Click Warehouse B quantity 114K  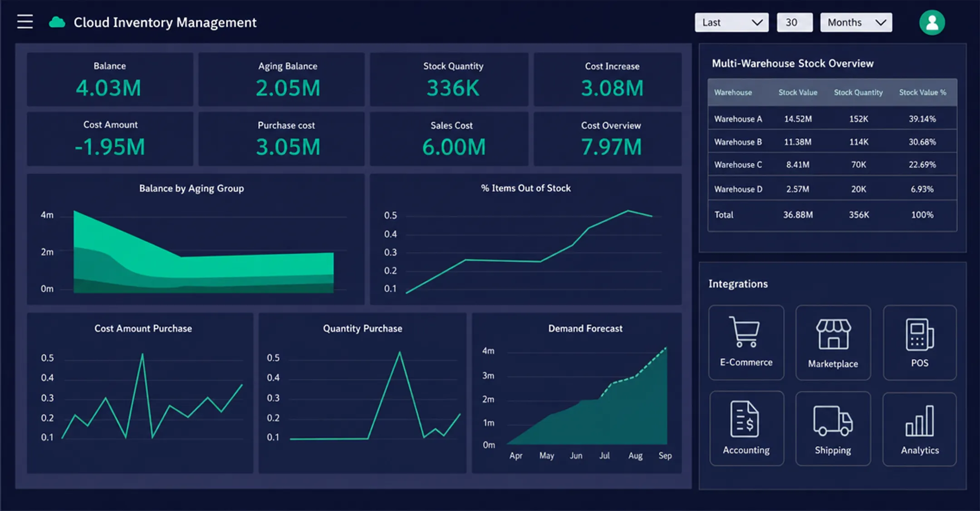[x=859, y=142]
